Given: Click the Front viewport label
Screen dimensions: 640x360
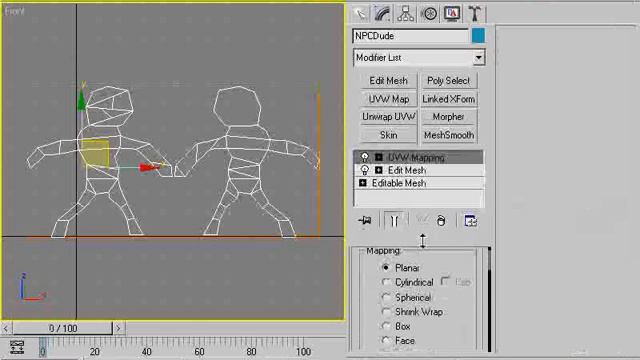Looking at the screenshot, I should click(14, 11).
